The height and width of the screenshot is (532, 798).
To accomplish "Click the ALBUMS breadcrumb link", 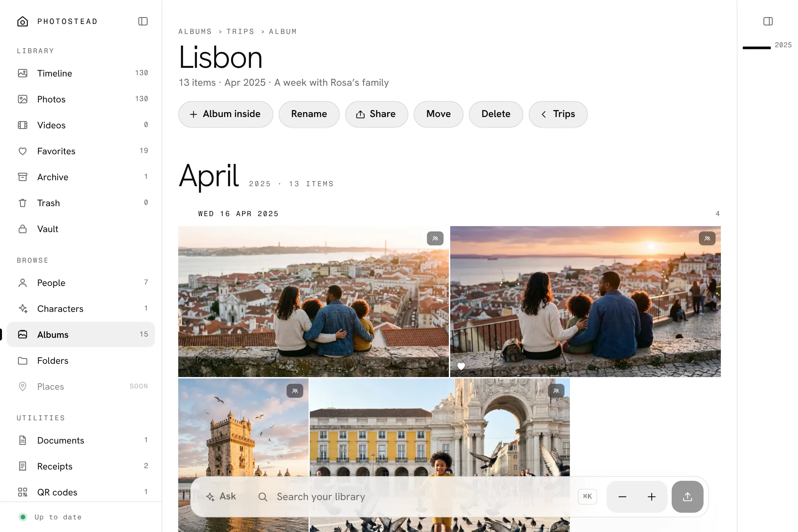I will pos(195,32).
